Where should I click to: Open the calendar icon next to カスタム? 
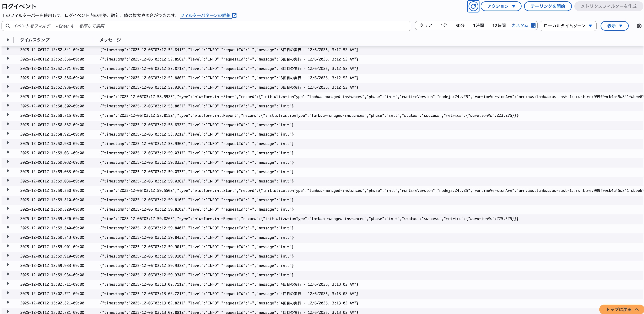tap(533, 25)
